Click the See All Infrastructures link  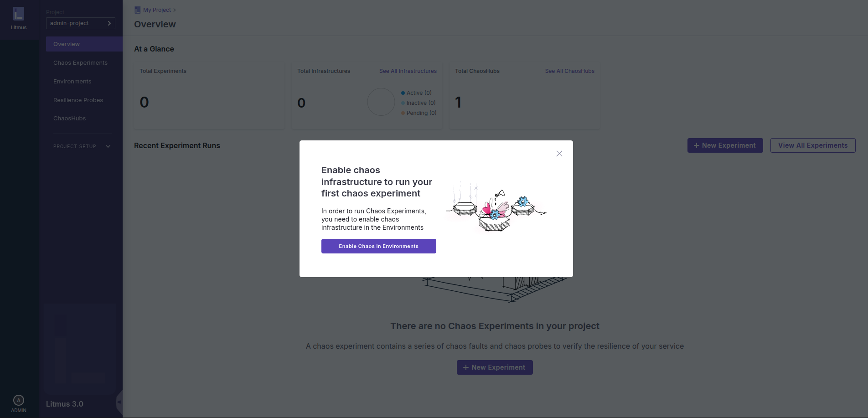point(408,71)
